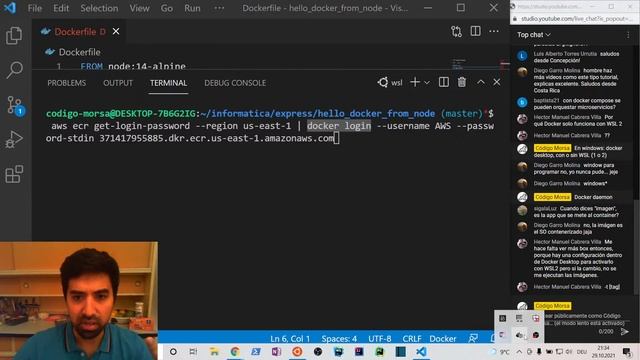Open PyCharm from the taskbar
This screenshot has height=360, width=640.
380,351
